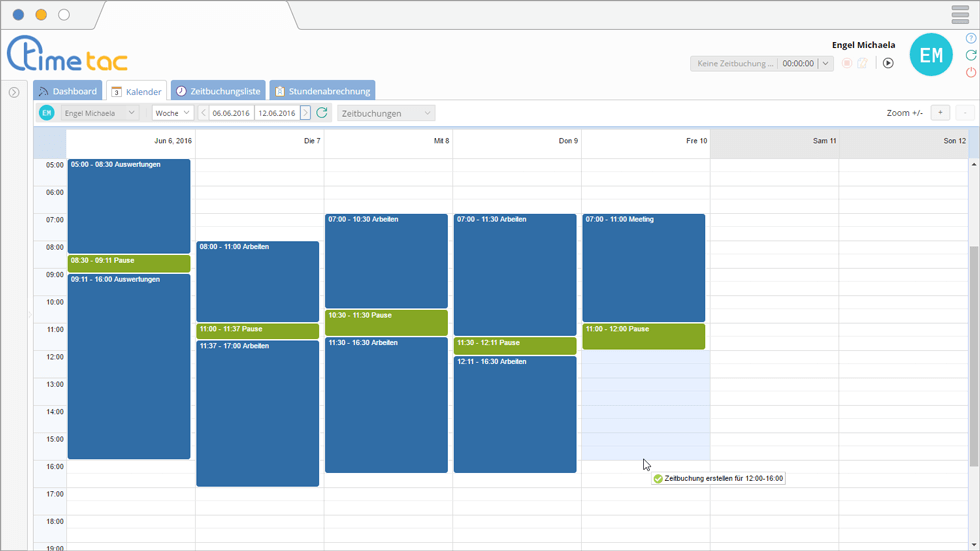Screen dimensions: 980x551
Task: Open the help question mark icon
Action: (x=971, y=39)
